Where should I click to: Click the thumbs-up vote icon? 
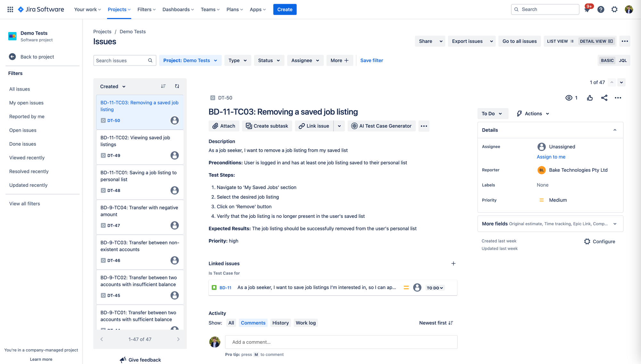590,98
